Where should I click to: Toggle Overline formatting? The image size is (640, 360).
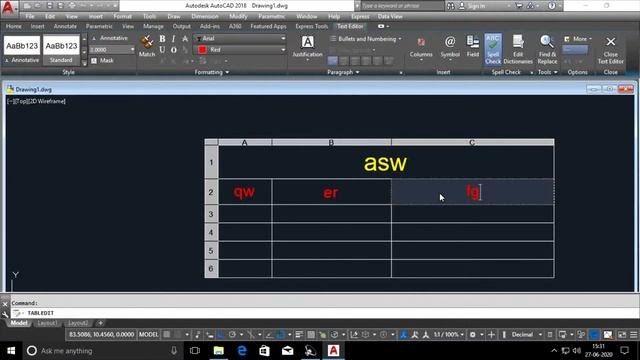[x=173, y=49]
